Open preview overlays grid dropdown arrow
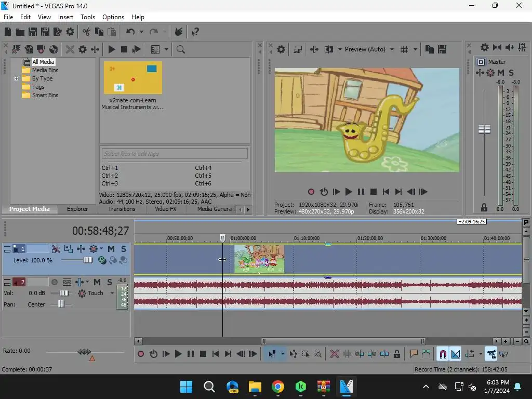The image size is (532, 399). pos(415,49)
